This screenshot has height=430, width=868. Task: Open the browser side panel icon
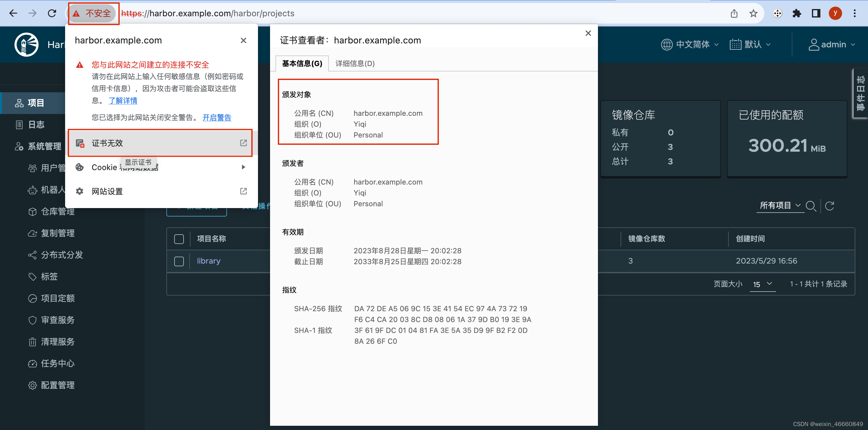click(816, 14)
